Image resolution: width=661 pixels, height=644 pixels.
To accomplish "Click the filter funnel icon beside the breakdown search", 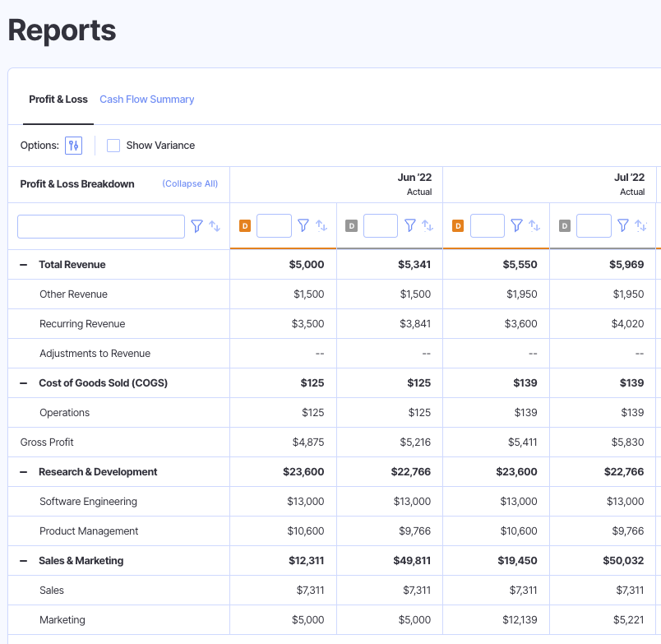I will click(196, 225).
